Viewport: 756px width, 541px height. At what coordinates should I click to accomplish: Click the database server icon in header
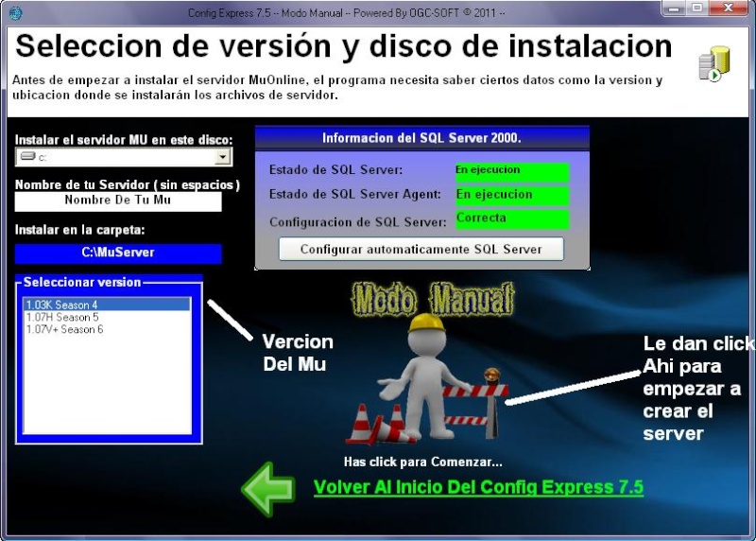coord(714,63)
